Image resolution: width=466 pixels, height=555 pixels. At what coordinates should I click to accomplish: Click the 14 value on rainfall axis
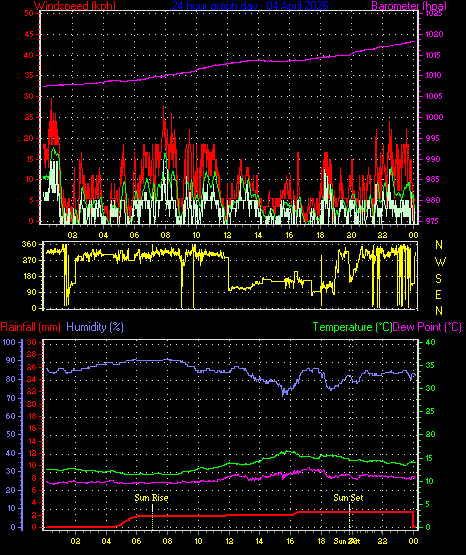pyautogui.click(x=32, y=441)
